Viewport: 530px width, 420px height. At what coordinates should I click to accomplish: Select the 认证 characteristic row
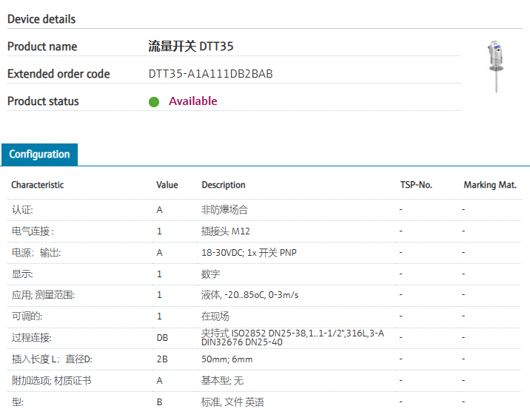[x=22, y=210]
